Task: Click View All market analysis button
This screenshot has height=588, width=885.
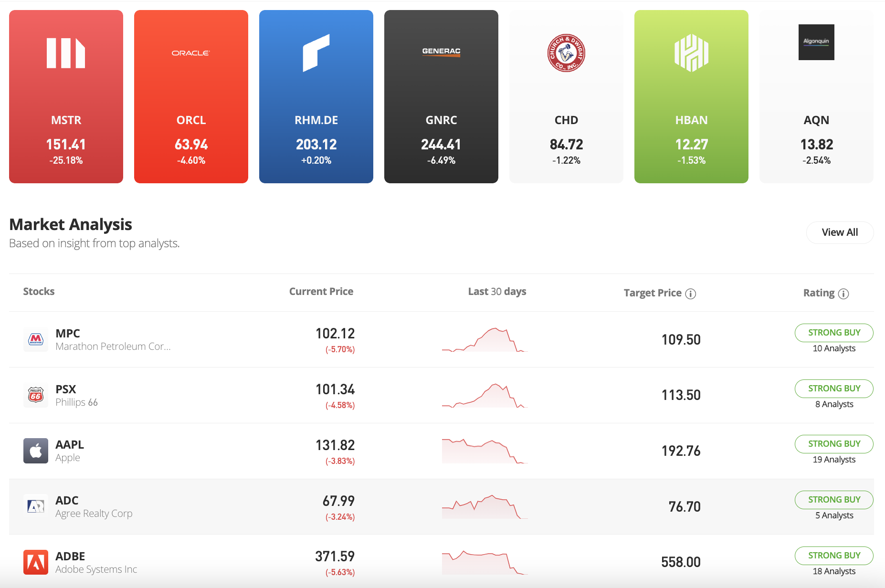Action: click(840, 232)
